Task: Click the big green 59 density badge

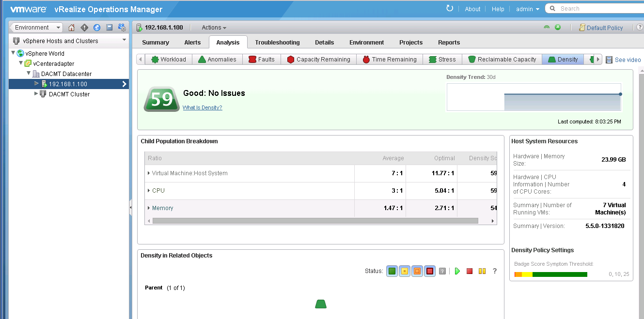Action: (161, 99)
